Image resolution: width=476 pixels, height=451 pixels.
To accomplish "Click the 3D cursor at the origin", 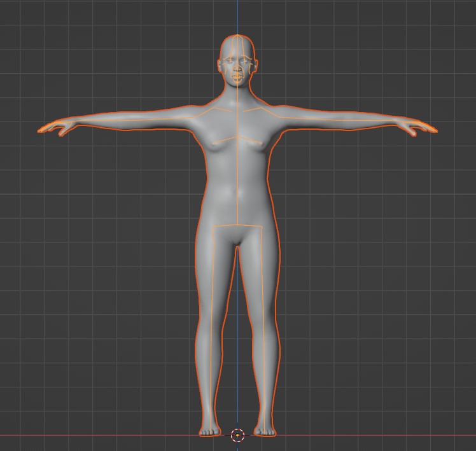I will 237,435.
